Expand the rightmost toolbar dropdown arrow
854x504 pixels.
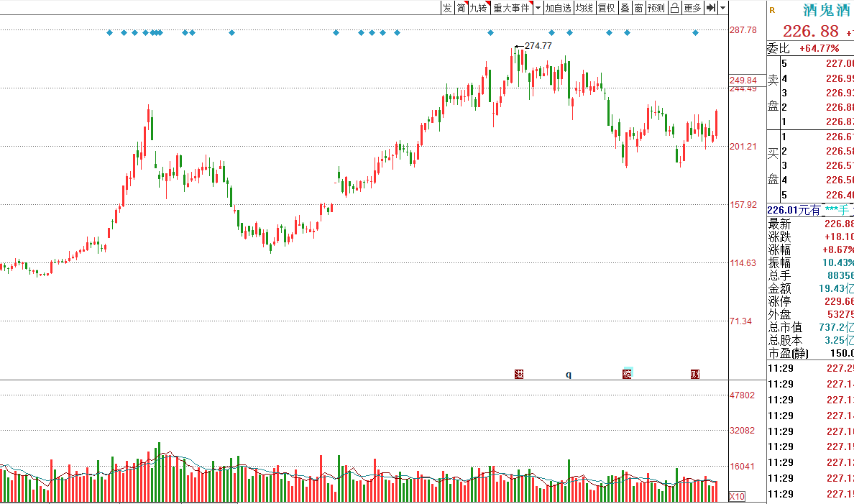(722, 8)
